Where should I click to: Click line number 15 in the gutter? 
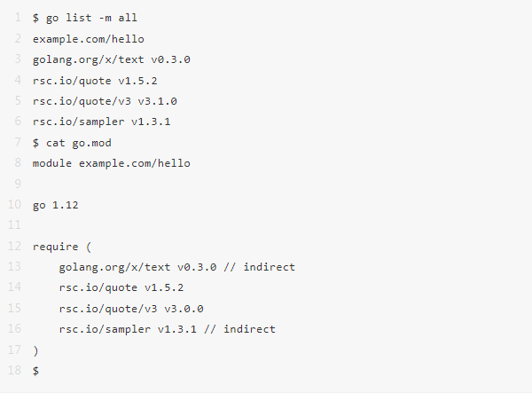click(15, 309)
